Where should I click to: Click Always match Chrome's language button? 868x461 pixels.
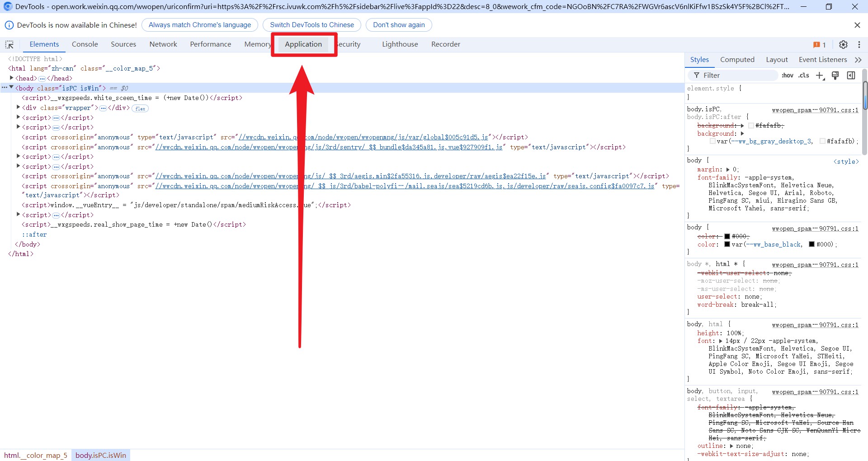click(200, 25)
